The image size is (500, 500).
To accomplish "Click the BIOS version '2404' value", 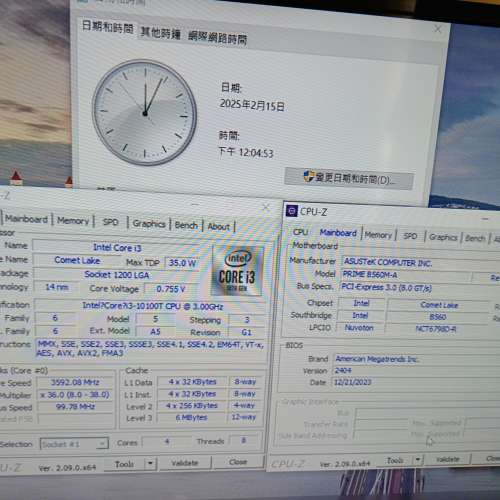I will pos(343,370).
